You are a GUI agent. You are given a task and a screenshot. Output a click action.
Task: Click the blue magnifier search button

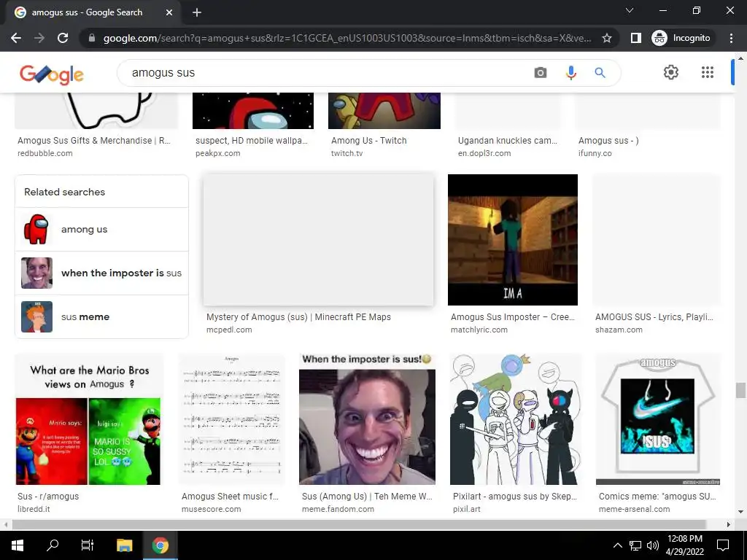(600, 72)
